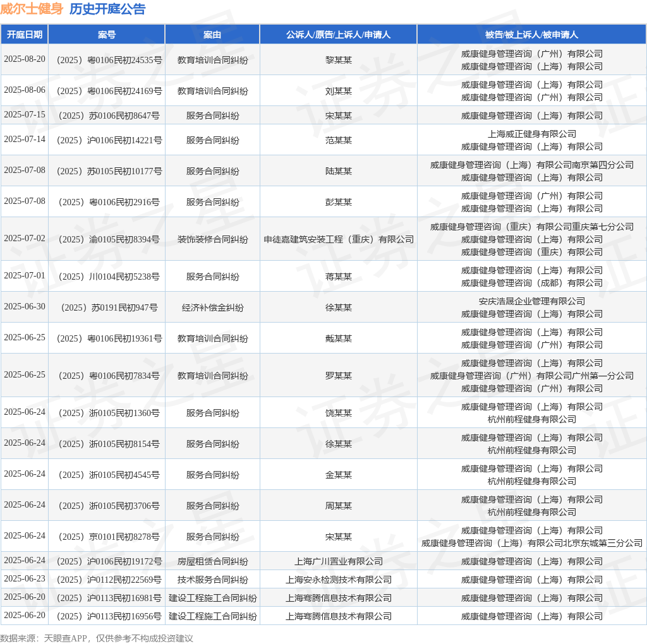Screen dimensions: 647x644
Task: Click plaintiff 范某某
Action: tap(339, 141)
